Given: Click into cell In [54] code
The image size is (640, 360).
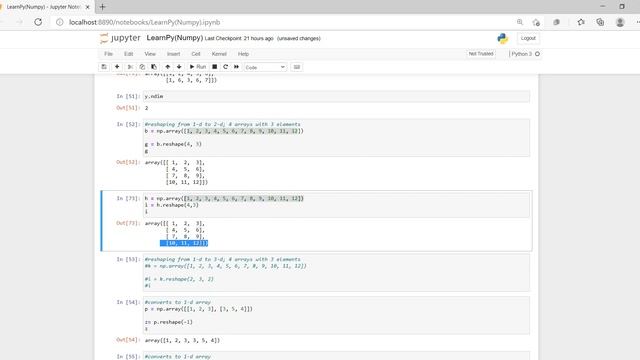Looking at the screenshot, I should 336,315.
